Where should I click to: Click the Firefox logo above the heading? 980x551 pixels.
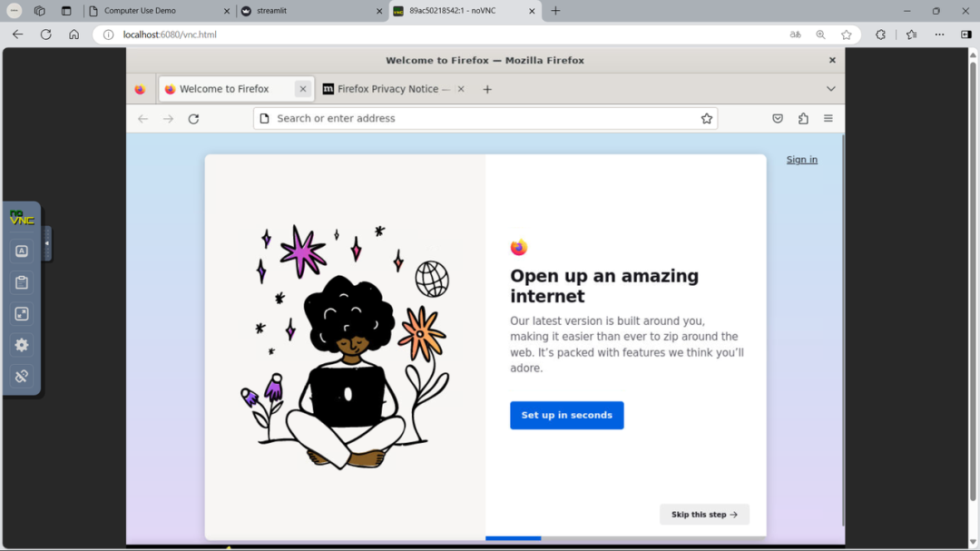519,248
